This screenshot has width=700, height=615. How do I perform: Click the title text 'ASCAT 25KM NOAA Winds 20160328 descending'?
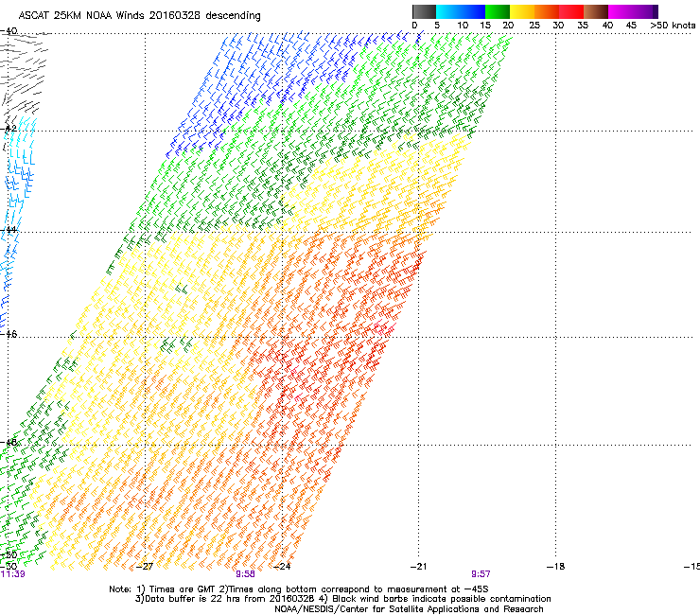pos(139,16)
